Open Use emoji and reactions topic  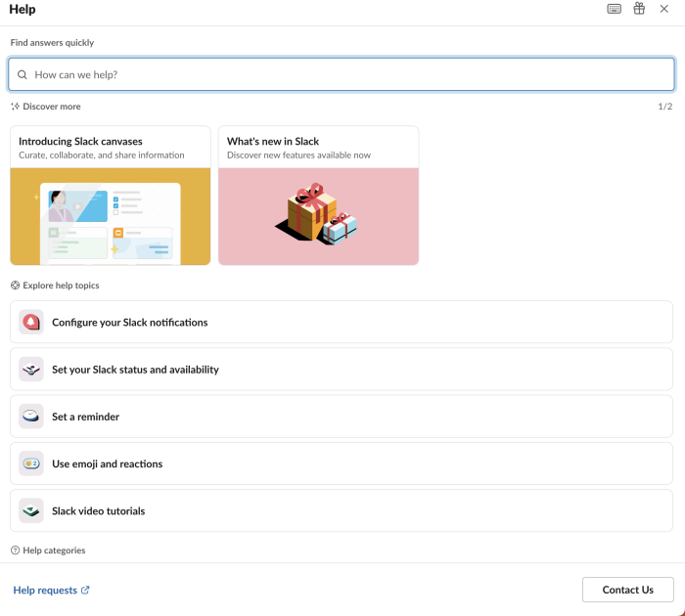(342, 463)
